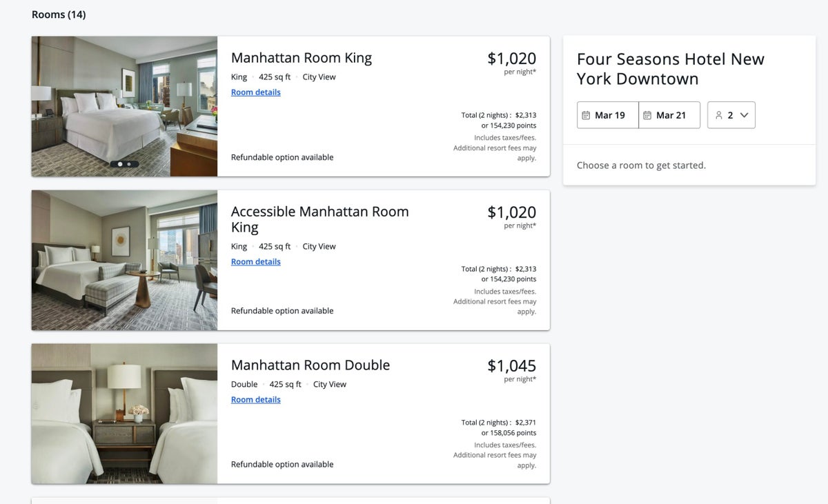This screenshot has height=504, width=828.
Task: Select the $1,045 Manhattan Room Double rate
Action: click(512, 365)
